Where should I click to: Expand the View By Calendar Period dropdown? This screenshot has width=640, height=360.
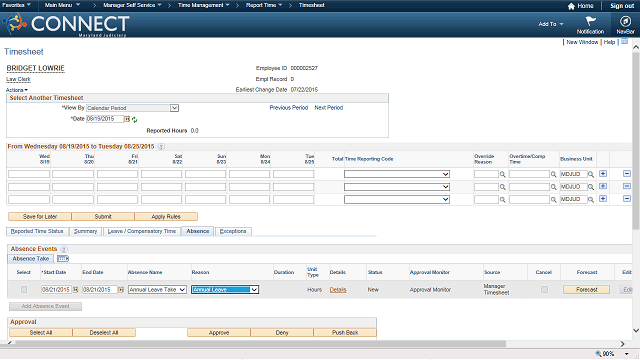tap(132, 108)
